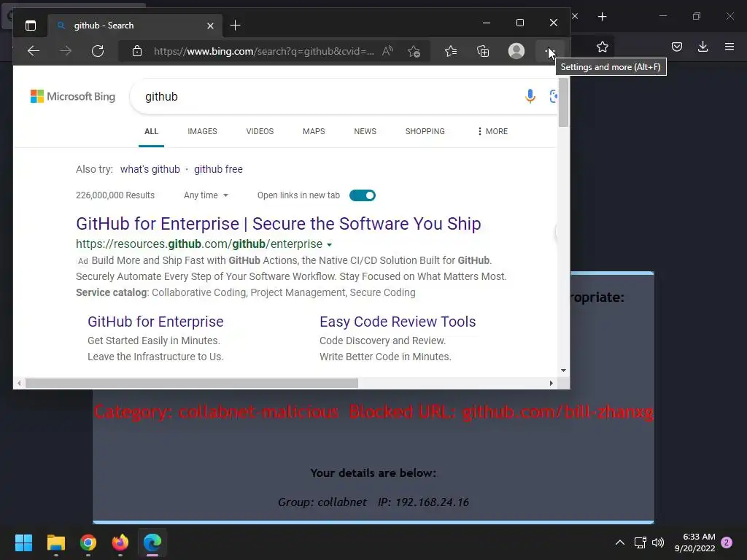This screenshot has width=747, height=560.
Task: Open GitHub for Enterprise Secure Software headline
Action: [278, 223]
